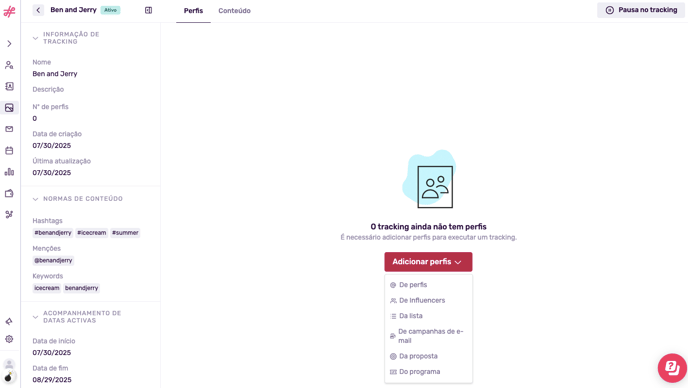Switch to the Conteúdo tab

tap(234, 11)
